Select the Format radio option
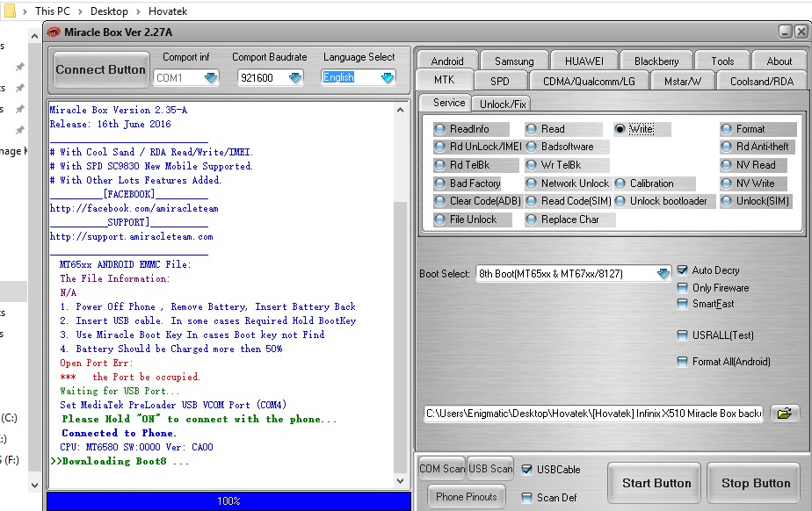The width and height of the screenshot is (812, 511). (x=727, y=129)
